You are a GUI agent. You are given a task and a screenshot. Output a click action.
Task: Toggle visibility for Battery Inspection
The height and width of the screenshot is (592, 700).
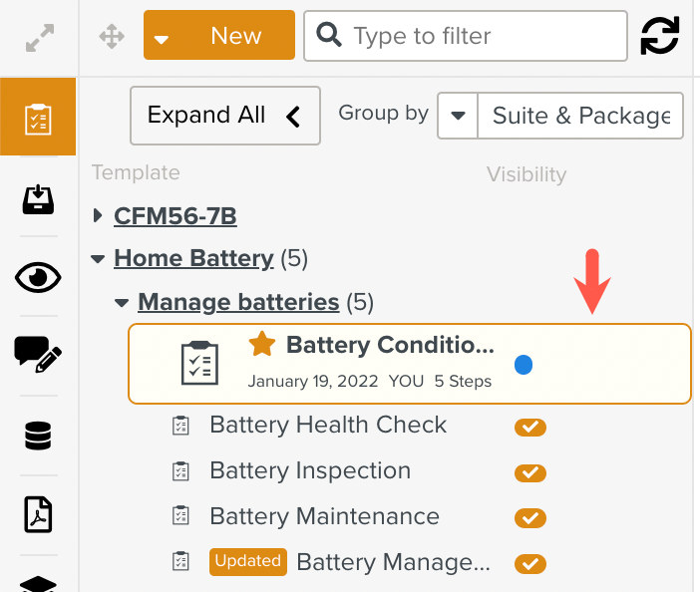point(530,472)
